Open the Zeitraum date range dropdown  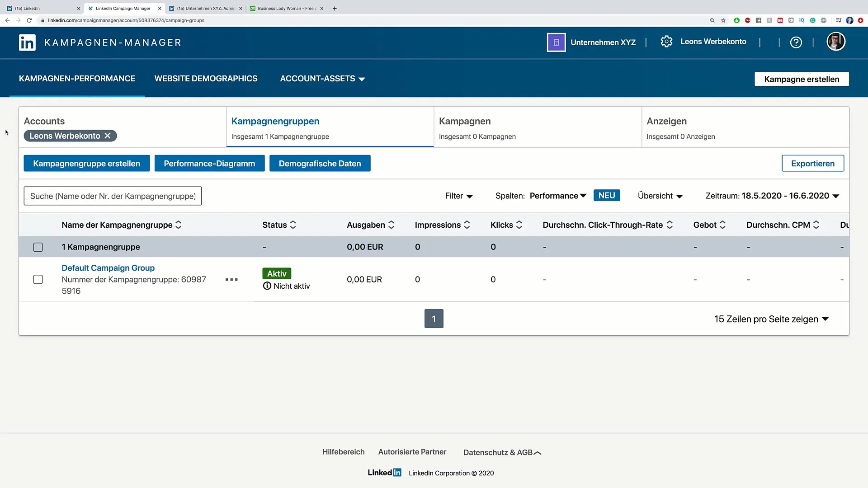(772, 196)
